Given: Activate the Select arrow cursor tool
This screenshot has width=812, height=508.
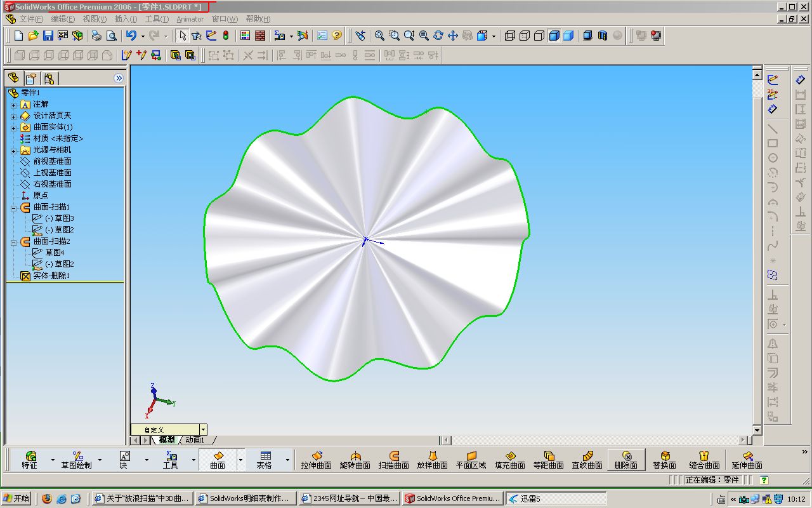Looking at the screenshot, I should [x=182, y=36].
